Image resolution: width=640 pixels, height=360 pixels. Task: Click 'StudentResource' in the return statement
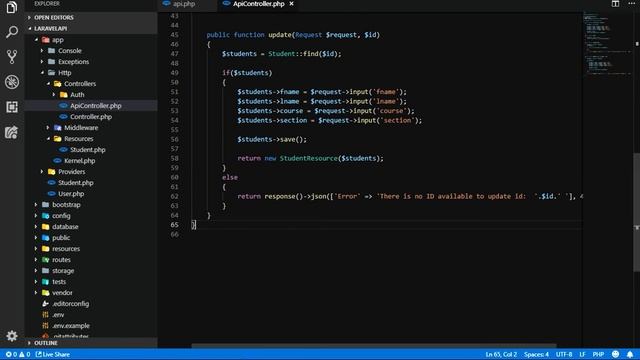click(x=309, y=158)
